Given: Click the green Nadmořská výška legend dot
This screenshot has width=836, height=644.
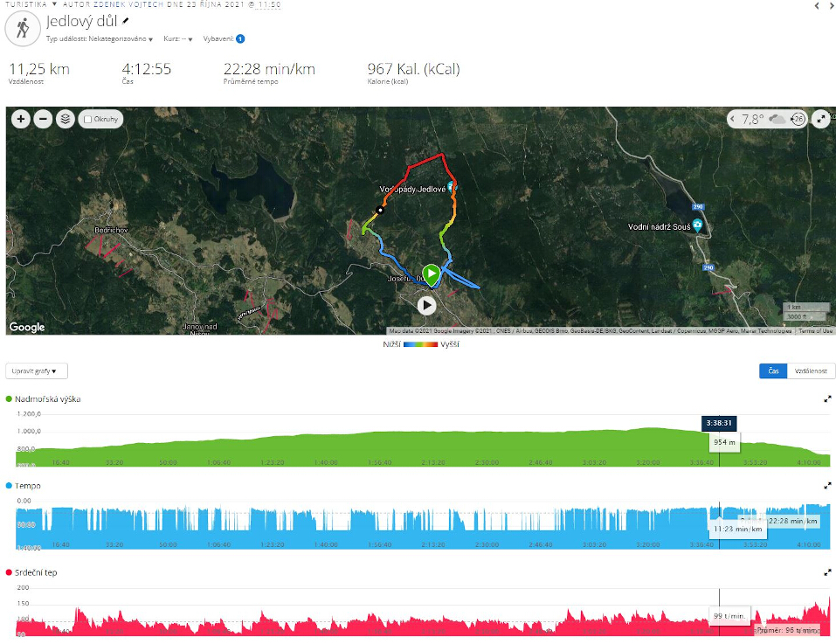Looking at the screenshot, I should pyautogui.click(x=9, y=398).
